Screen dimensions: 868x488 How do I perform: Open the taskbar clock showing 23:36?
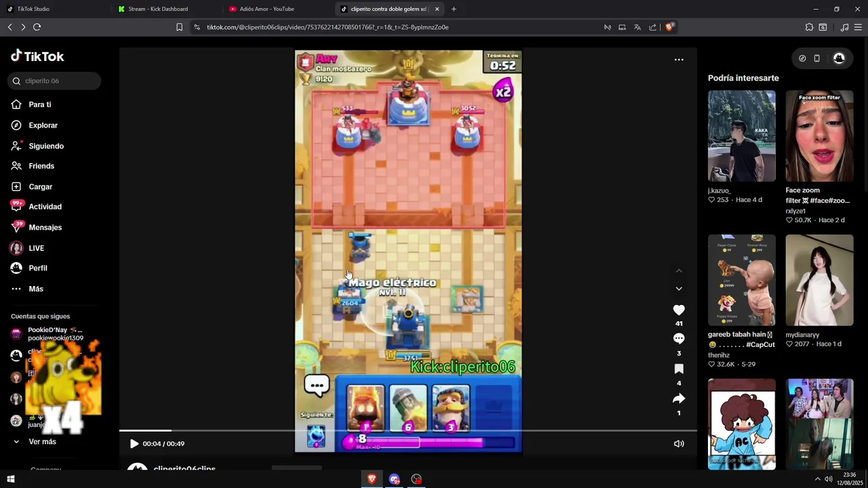point(850,479)
